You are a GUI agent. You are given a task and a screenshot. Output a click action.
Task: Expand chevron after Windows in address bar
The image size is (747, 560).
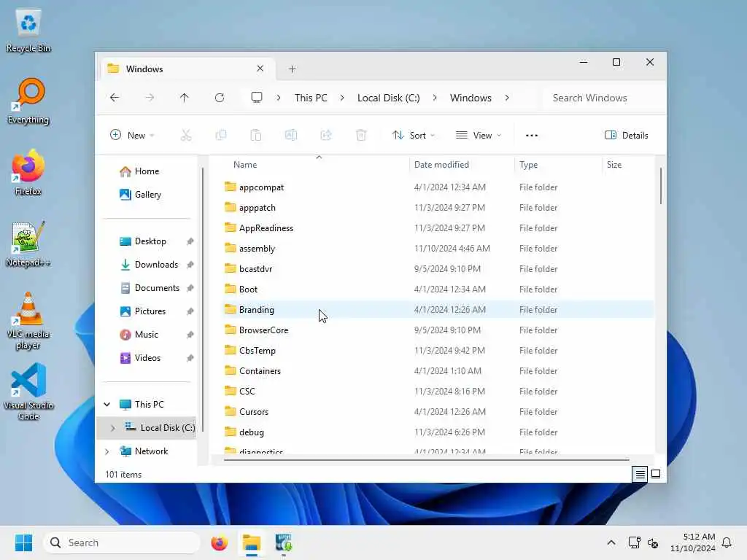coord(507,98)
